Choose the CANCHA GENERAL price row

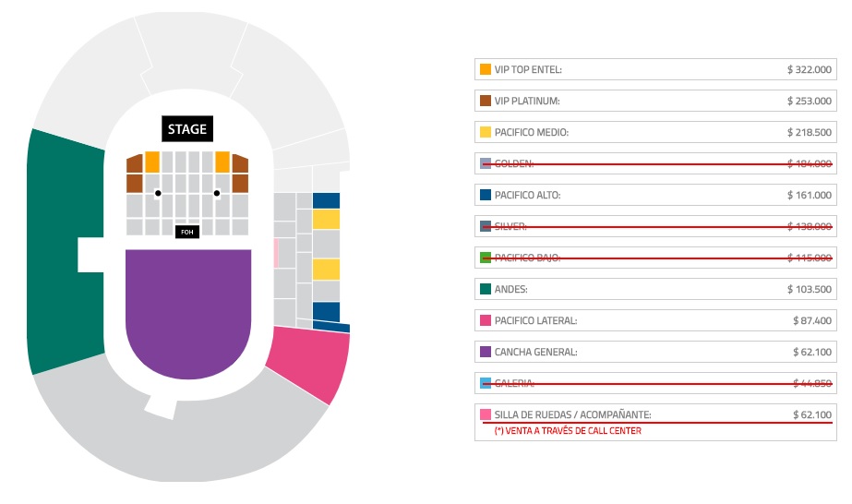click(x=655, y=352)
